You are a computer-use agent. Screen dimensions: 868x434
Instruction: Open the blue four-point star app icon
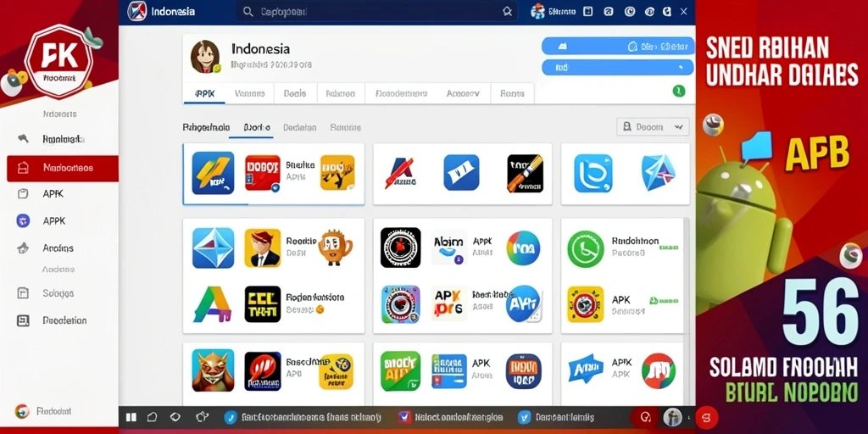click(x=213, y=248)
